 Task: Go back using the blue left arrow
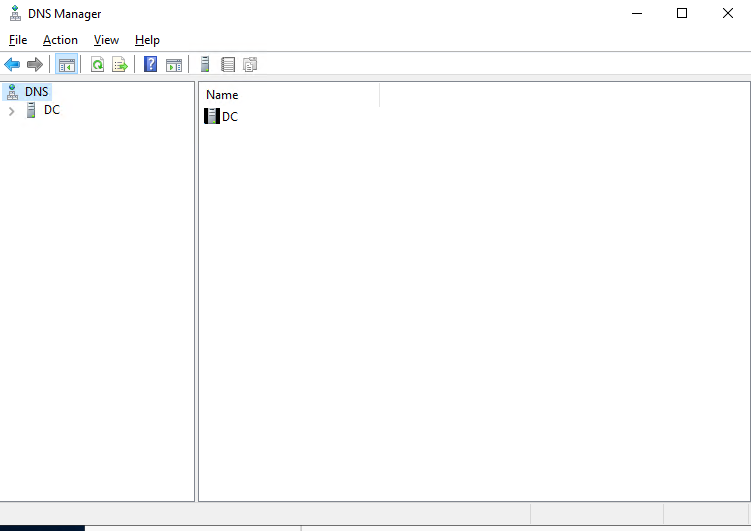12,64
